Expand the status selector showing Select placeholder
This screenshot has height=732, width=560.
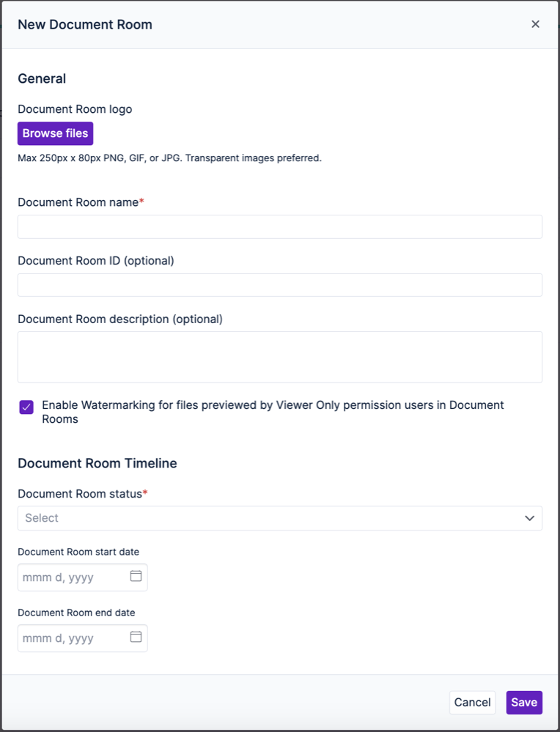click(279, 518)
